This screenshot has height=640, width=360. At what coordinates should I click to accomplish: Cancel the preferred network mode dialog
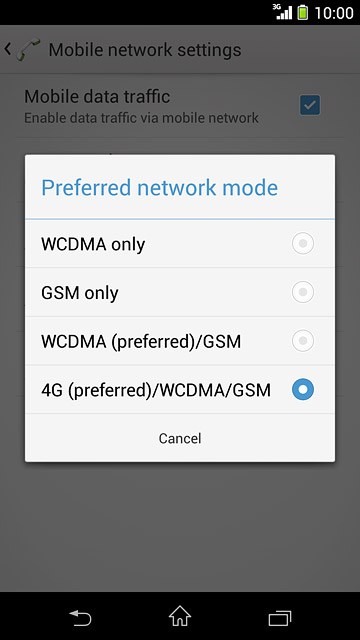(x=180, y=438)
